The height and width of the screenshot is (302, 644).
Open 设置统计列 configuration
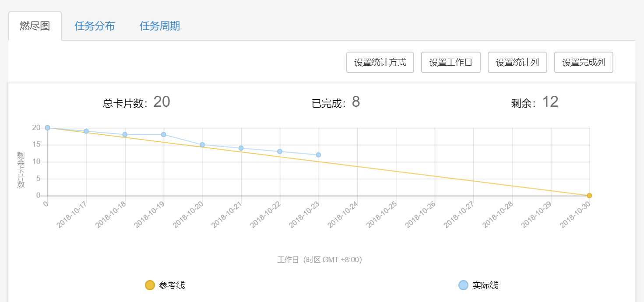point(517,62)
